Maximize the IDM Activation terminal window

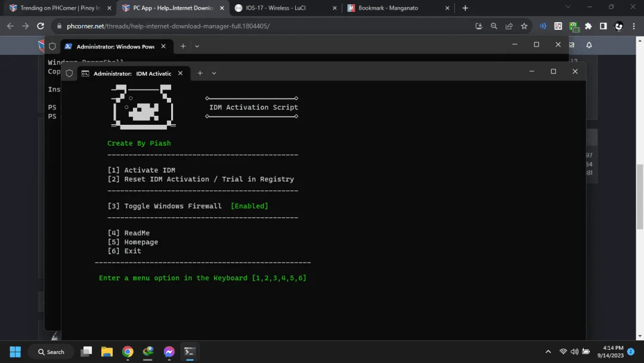553,72
